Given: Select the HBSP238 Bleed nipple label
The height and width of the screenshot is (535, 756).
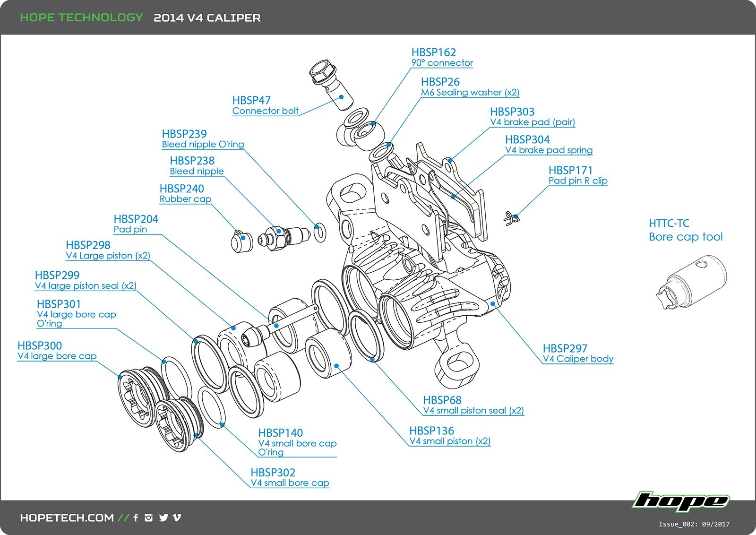Looking at the screenshot, I should click(x=197, y=165).
